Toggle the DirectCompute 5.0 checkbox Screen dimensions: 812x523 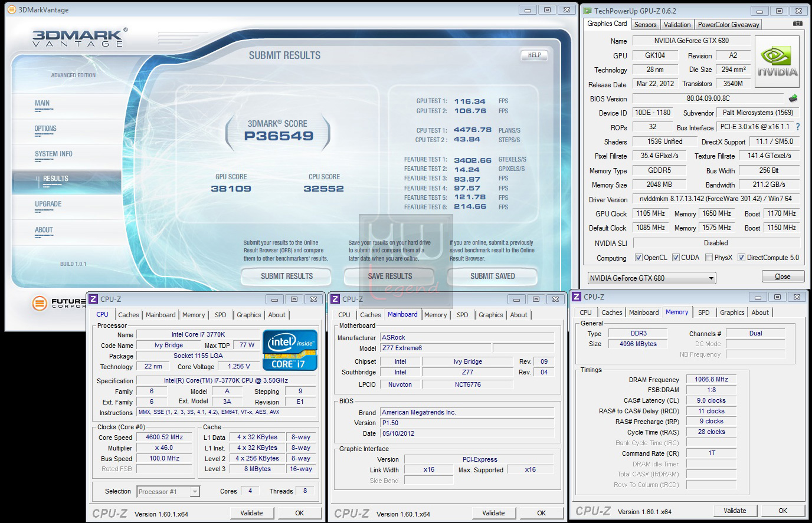(741, 258)
